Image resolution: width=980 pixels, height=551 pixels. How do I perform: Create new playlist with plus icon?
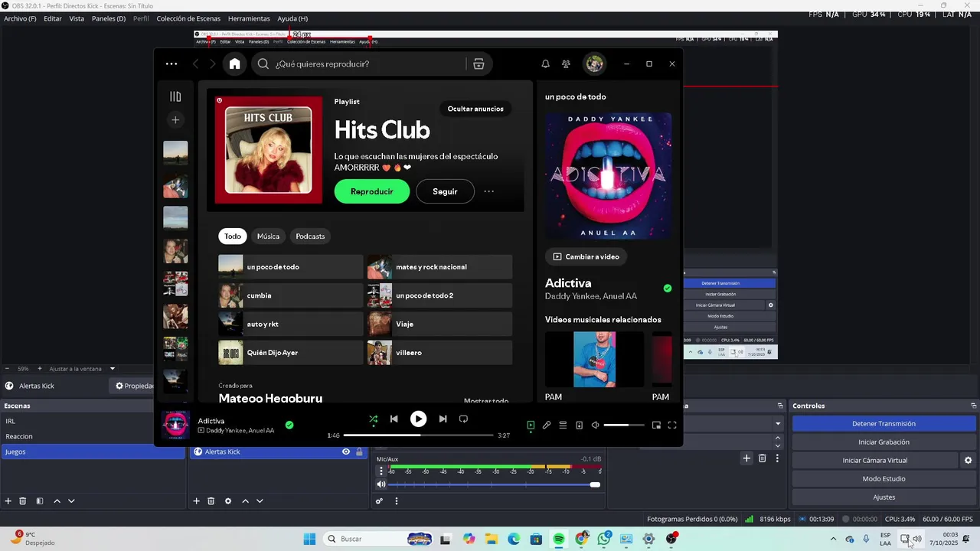click(x=175, y=120)
